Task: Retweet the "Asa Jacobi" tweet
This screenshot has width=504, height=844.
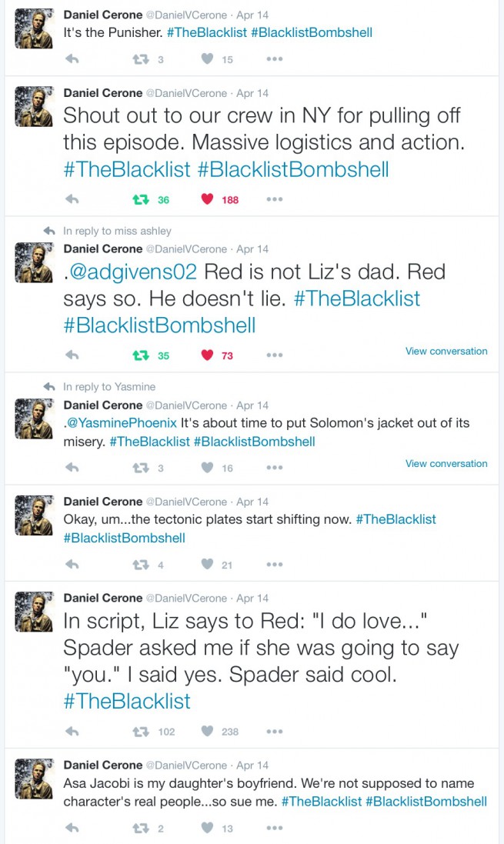Action: coord(141,828)
